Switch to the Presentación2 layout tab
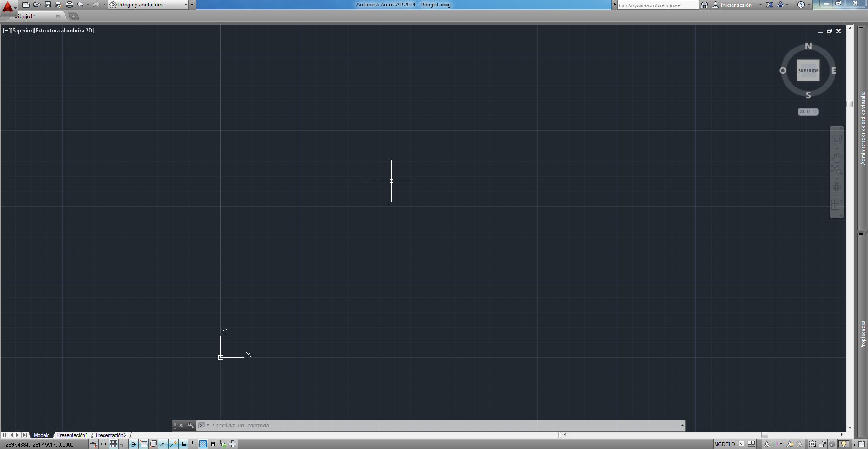The width and height of the screenshot is (868, 449). pyautogui.click(x=111, y=435)
